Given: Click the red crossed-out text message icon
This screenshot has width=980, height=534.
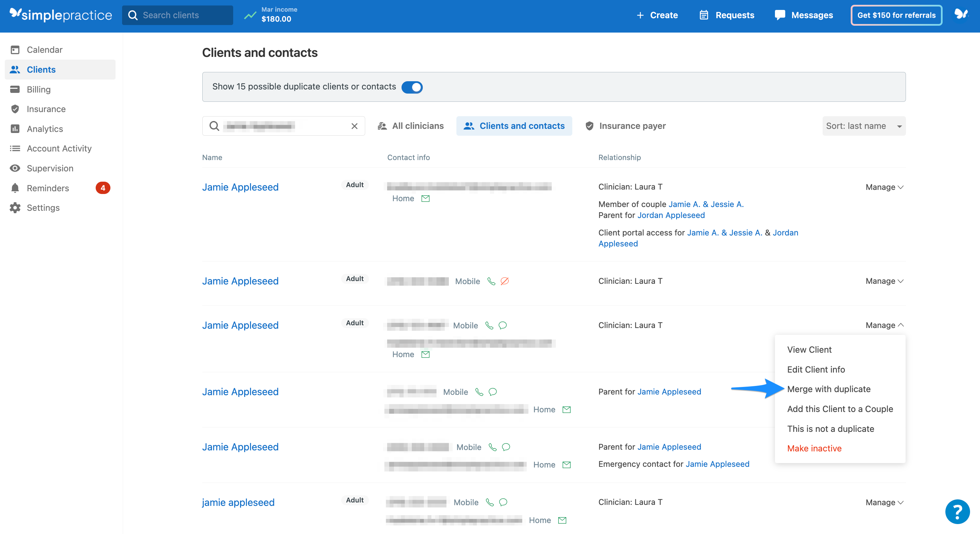Looking at the screenshot, I should point(504,281).
